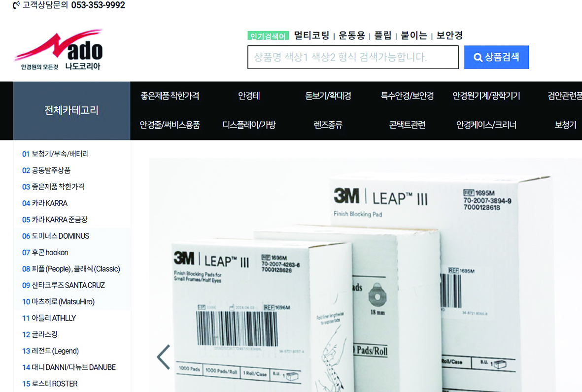Screen dimensions: 582x392
Task: Click the 3M LEAP III banner image
Action: 366,275
